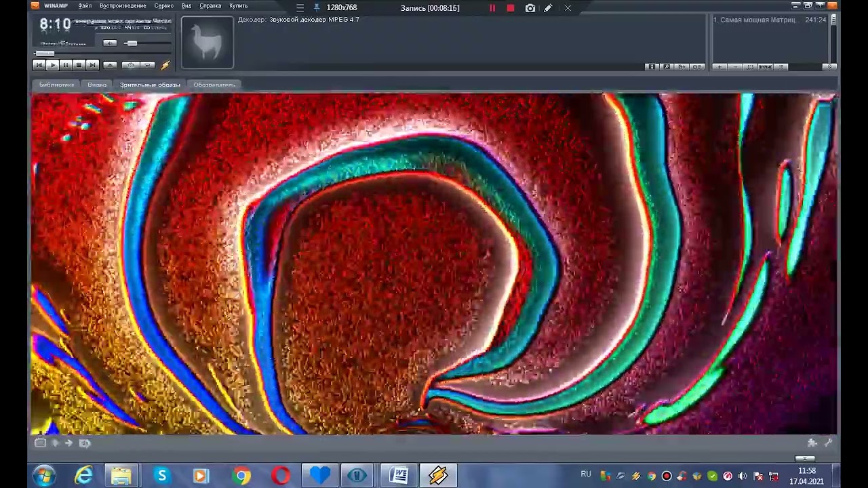Click the Winamp Play button
Screen dimensions: 868x488
click(52, 65)
